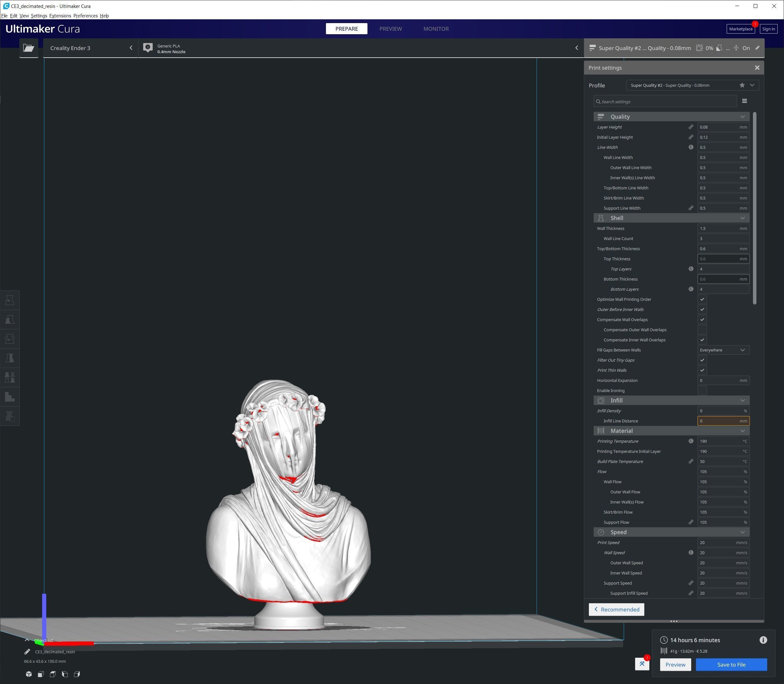Click link icon next to Build Plate Temperature
784x684 pixels.
691,461
